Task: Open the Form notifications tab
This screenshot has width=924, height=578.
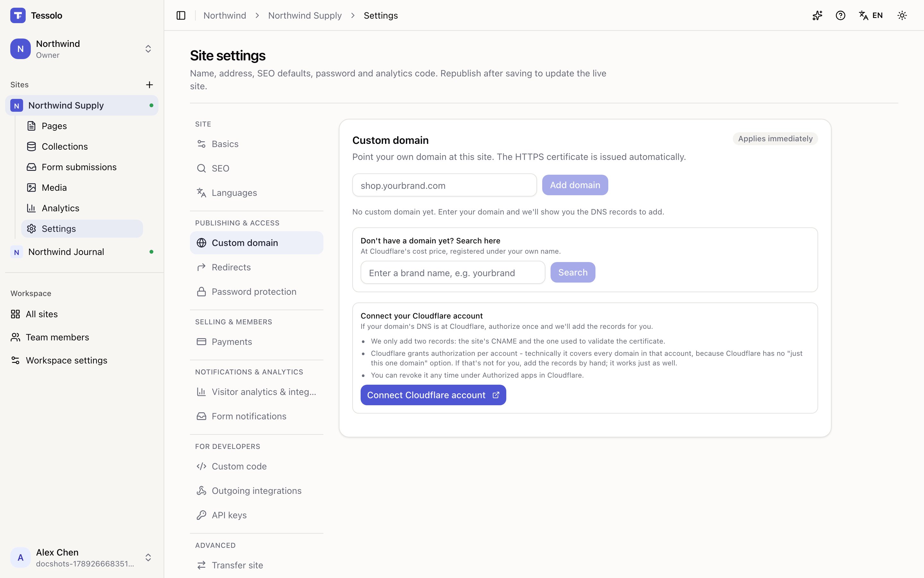Action: (257, 416)
